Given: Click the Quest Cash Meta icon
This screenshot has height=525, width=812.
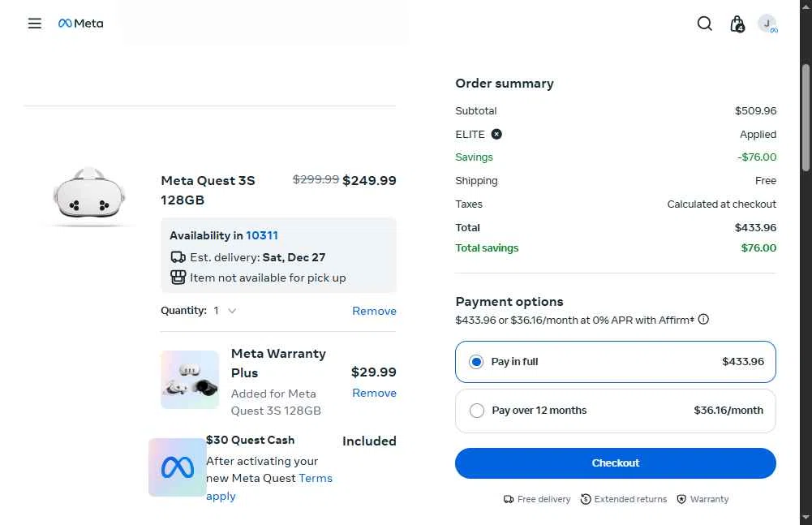Looking at the screenshot, I should 178,467.
